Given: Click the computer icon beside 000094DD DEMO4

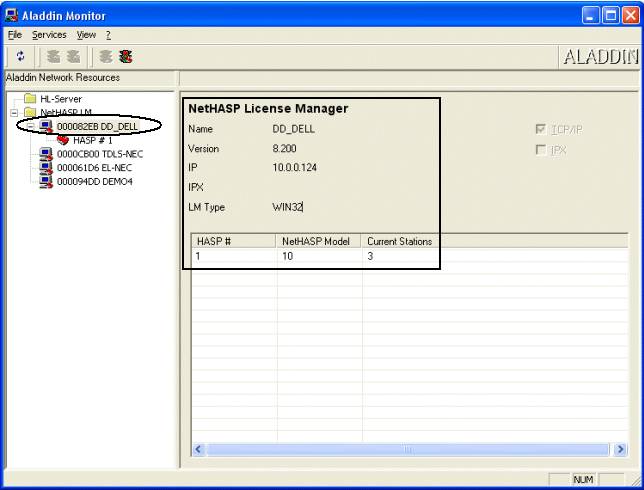Looking at the screenshot, I should pos(46,182).
